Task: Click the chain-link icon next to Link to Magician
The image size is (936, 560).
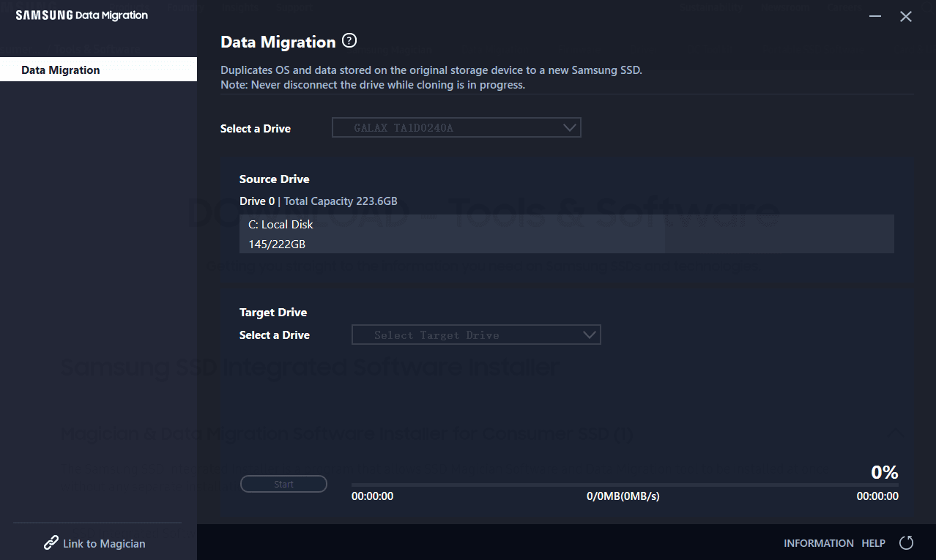Action: (50, 542)
